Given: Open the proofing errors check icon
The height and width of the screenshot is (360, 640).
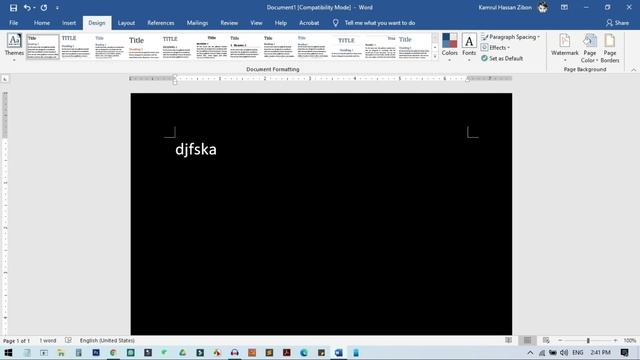Looking at the screenshot, I should pos(68,340).
